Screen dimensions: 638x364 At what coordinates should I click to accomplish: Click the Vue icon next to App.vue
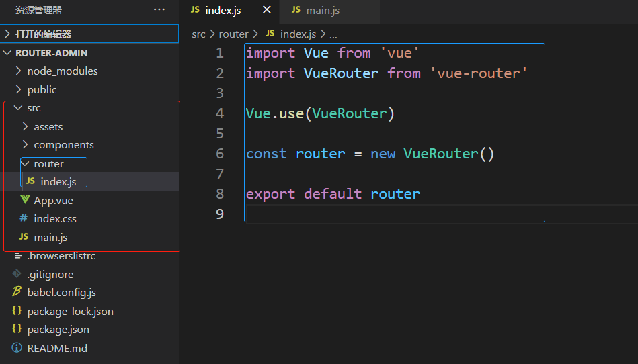point(25,200)
